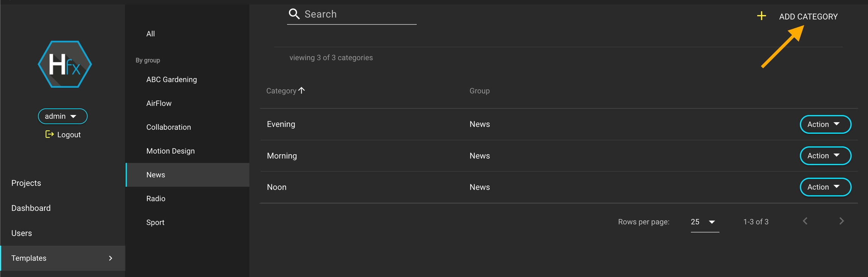This screenshot has width=868, height=277.
Task: Click the yellow plus icon
Action: point(761,16)
